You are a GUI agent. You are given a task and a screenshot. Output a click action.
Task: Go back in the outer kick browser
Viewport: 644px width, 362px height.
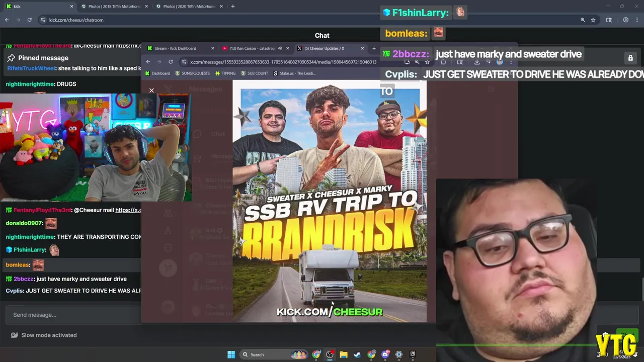coord(7,20)
